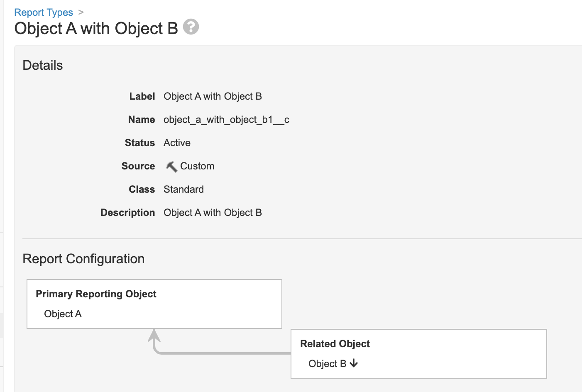Click the Details section heading

click(43, 65)
